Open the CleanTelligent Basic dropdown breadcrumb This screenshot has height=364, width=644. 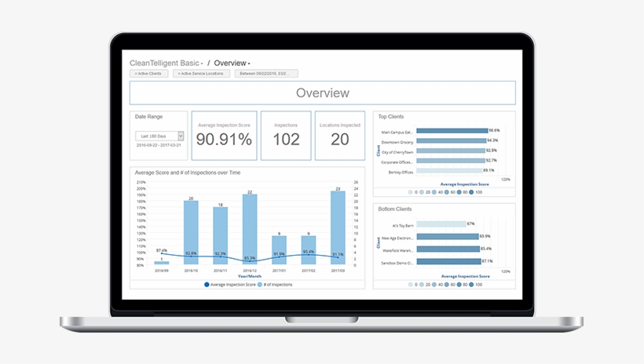pos(166,64)
